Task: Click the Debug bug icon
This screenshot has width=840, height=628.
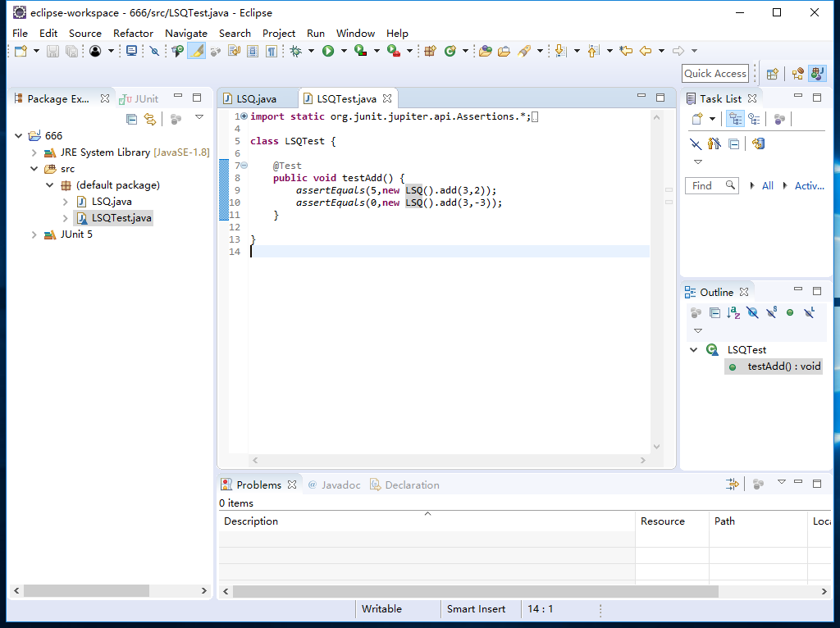Action: (x=295, y=51)
